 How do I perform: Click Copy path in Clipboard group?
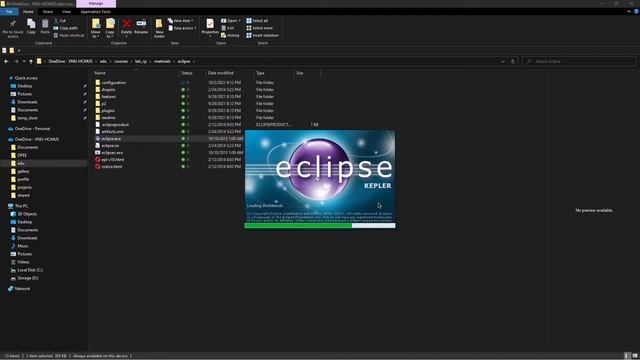(65, 28)
